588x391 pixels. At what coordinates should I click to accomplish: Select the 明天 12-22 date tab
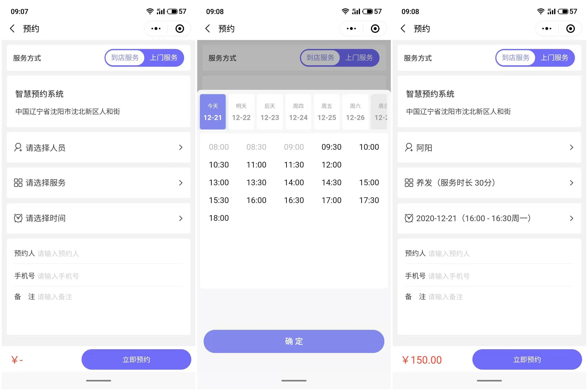pos(241,112)
